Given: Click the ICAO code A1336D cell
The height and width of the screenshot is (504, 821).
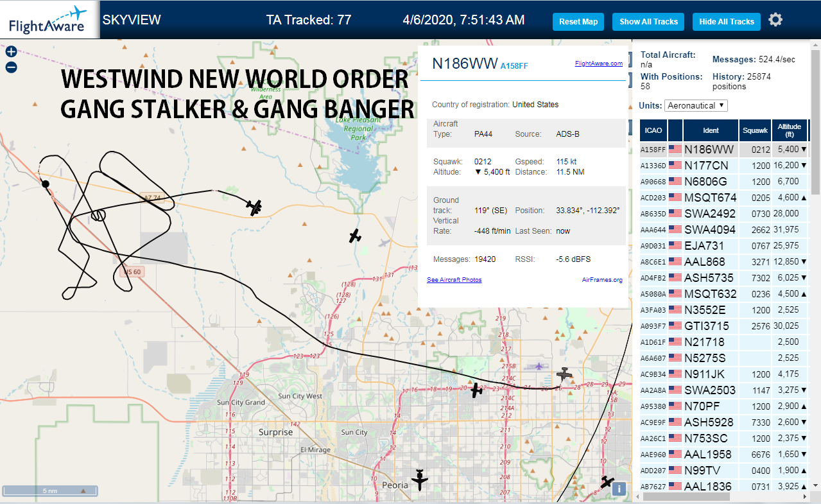Looking at the screenshot, I should [653, 165].
